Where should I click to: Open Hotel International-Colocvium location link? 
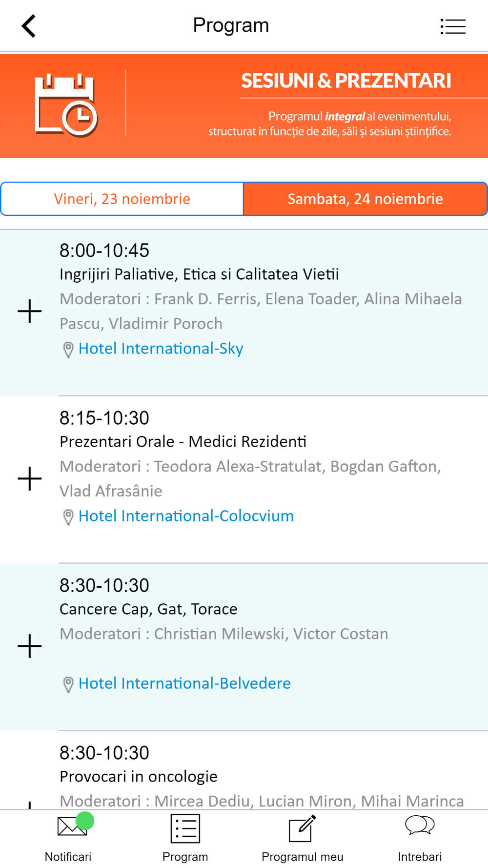[186, 516]
